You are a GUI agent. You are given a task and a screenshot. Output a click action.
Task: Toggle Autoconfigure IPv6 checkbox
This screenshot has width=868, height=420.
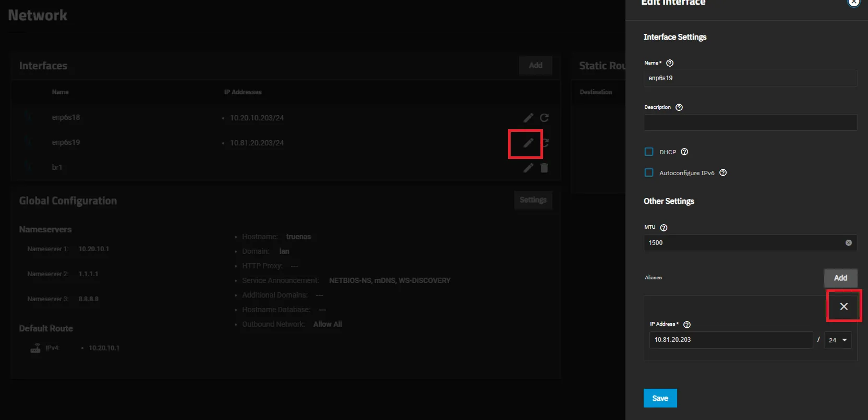(649, 172)
